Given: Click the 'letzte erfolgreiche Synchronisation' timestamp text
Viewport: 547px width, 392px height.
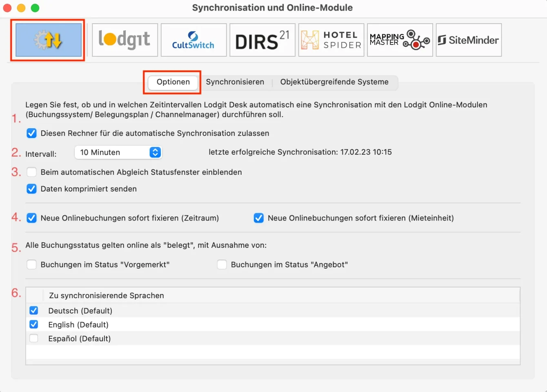Looking at the screenshot, I should [x=300, y=152].
